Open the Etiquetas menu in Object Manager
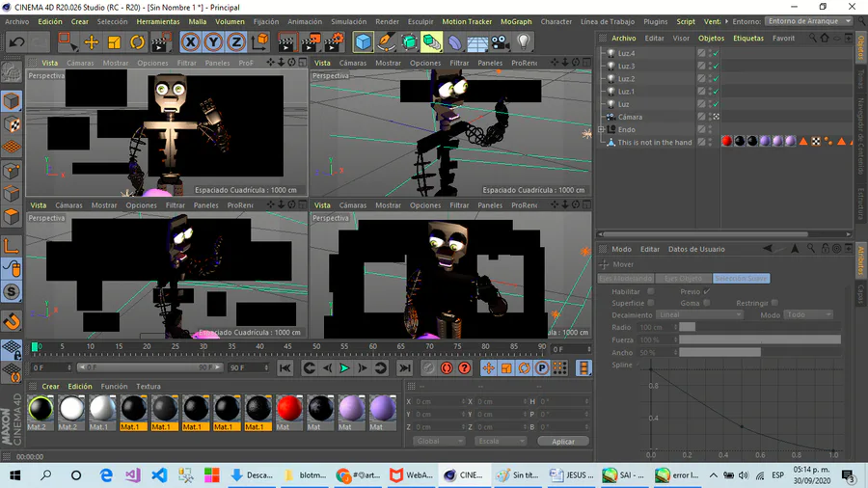Screen dimensions: 868x488 (747, 39)
